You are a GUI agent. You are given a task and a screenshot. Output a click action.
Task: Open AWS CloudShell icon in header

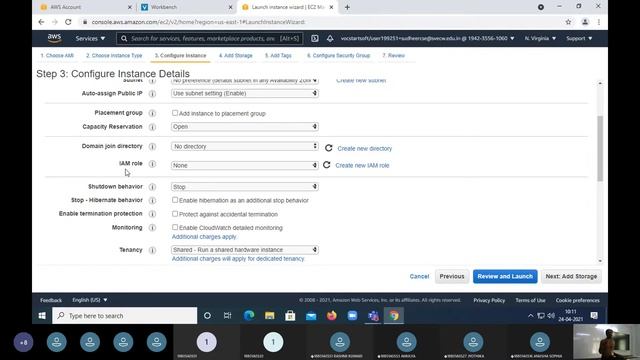pyautogui.click(x=315, y=38)
